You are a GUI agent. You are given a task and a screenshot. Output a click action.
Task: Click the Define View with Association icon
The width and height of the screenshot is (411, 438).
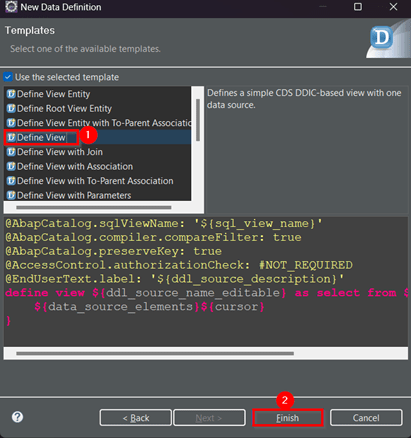click(x=11, y=166)
